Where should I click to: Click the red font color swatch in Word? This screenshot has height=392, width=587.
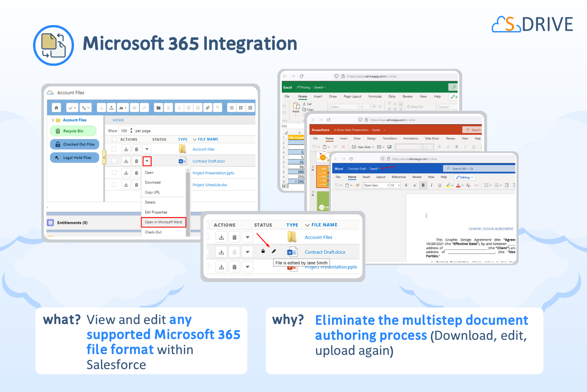[x=458, y=185]
